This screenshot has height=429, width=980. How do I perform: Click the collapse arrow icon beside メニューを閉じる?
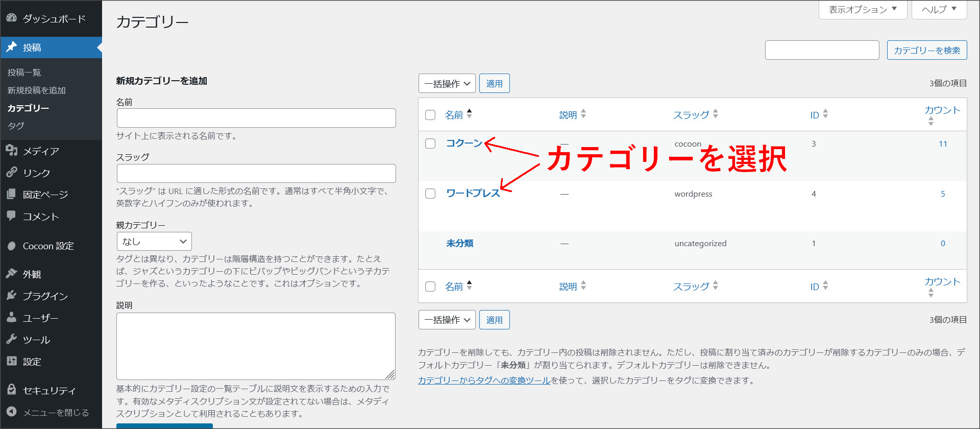[12, 412]
